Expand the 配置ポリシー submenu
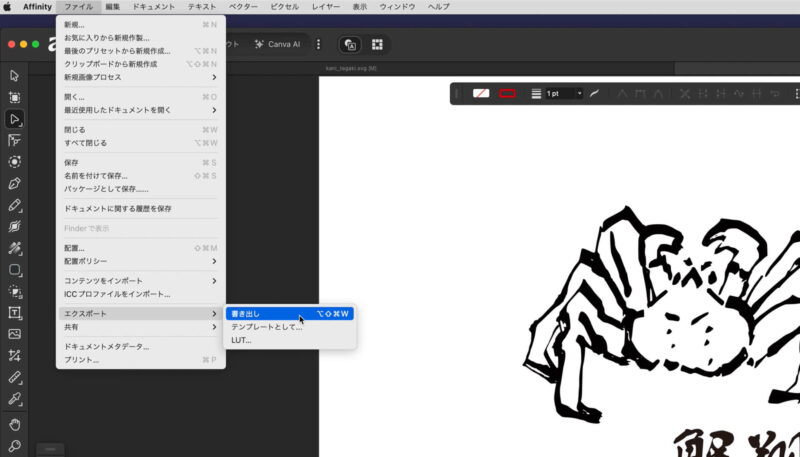 point(141,261)
